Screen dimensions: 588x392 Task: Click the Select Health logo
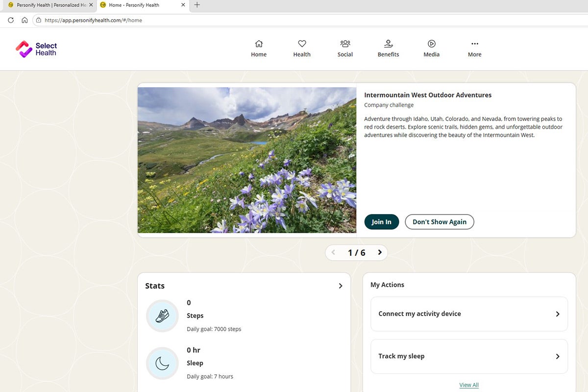click(x=36, y=49)
